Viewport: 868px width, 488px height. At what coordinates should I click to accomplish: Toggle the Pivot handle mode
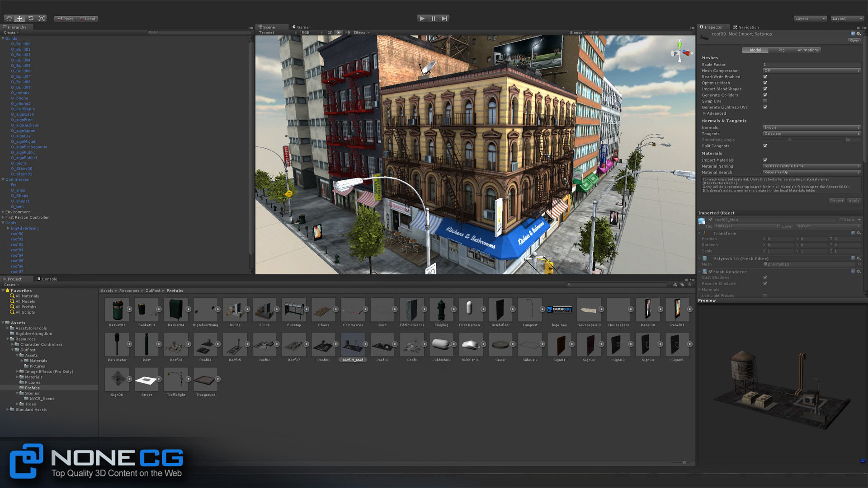pyautogui.click(x=66, y=19)
